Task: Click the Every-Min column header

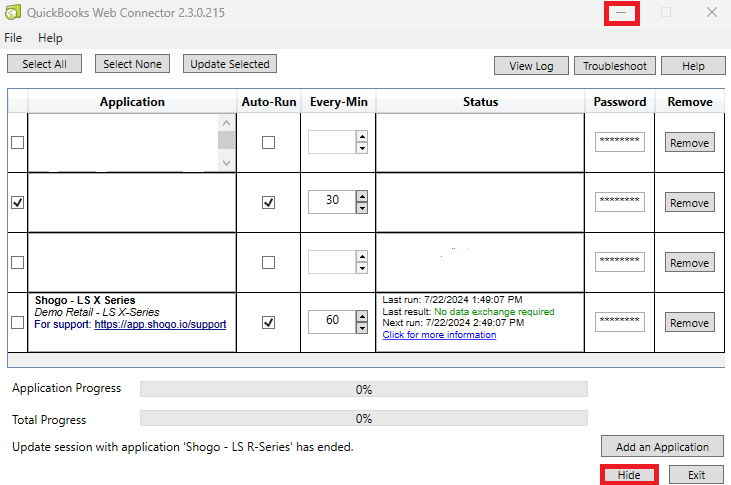Action: tap(338, 102)
